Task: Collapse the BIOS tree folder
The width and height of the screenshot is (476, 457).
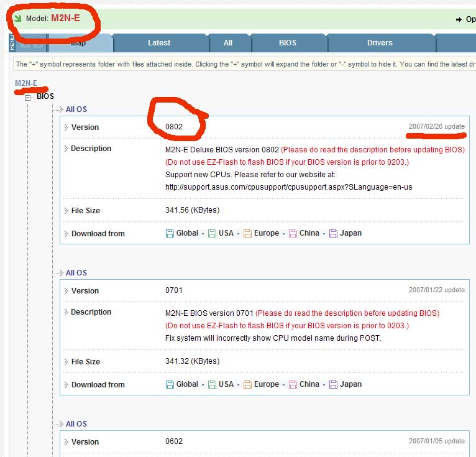Action: coord(27,98)
